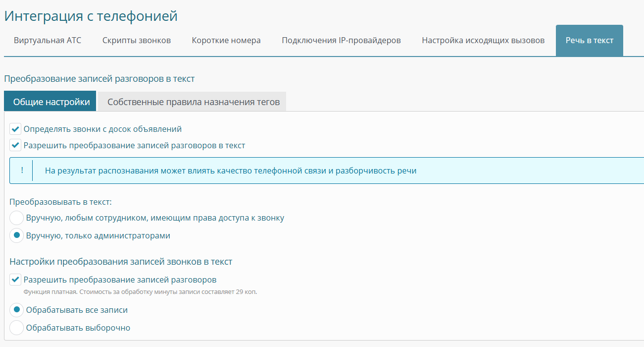This screenshot has height=347, width=644.
Task: Click the Настройки преобразования записей звонков heading
Action: [121, 262]
